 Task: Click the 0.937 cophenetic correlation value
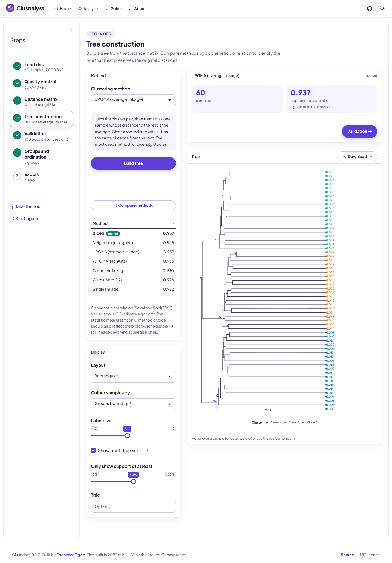[x=301, y=93]
